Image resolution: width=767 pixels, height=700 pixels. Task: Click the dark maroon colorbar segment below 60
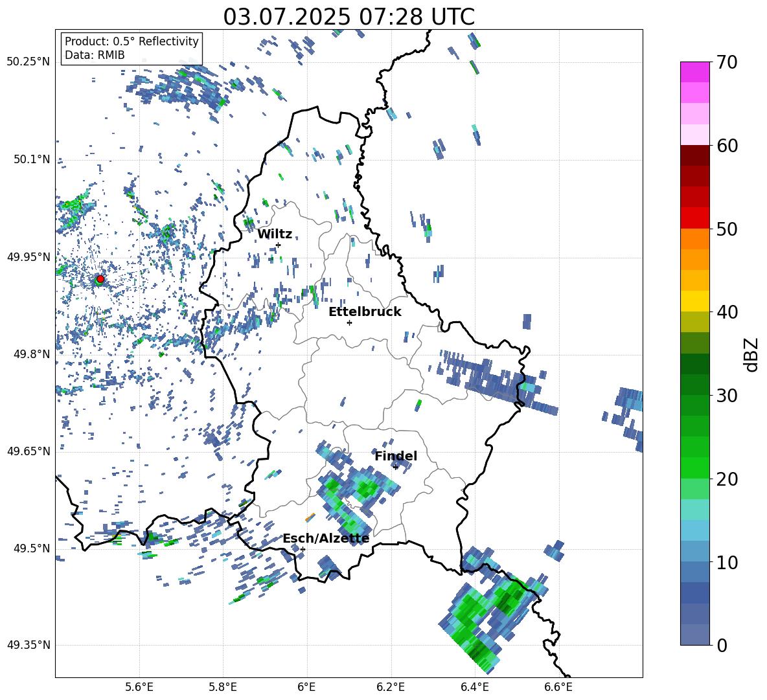[694, 155]
